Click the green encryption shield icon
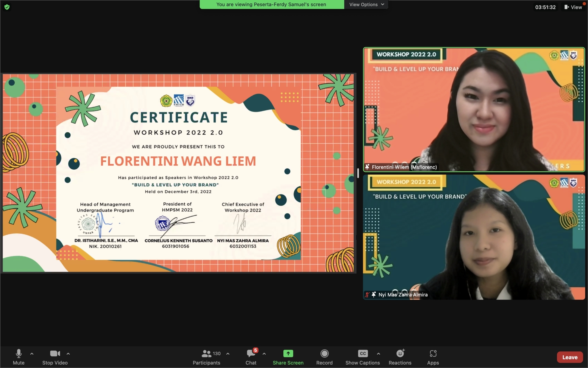 pos(7,7)
